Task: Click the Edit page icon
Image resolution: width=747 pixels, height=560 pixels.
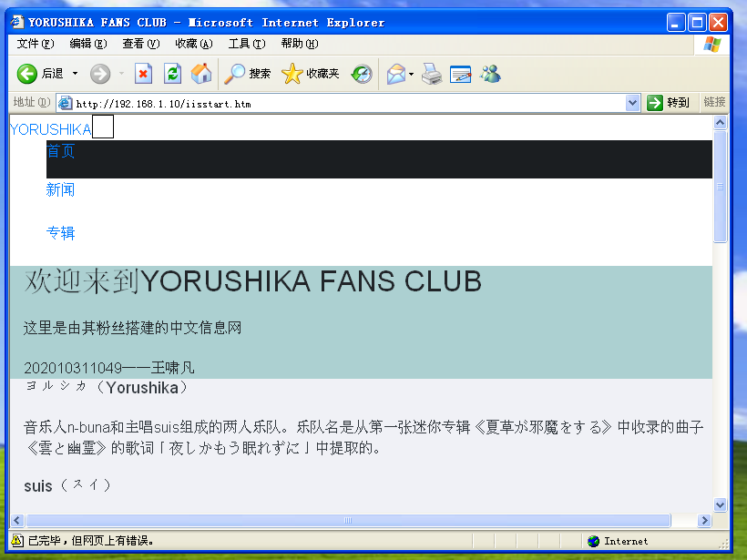Action: (460, 75)
